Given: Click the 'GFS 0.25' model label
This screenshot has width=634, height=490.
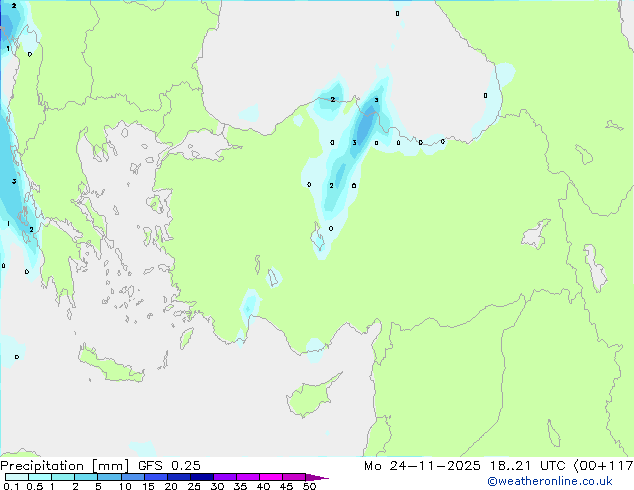Looking at the screenshot, I should (x=169, y=466).
